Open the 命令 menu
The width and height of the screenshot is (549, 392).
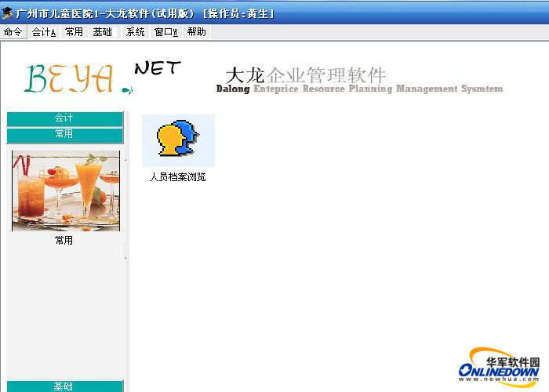(x=13, y=32)
